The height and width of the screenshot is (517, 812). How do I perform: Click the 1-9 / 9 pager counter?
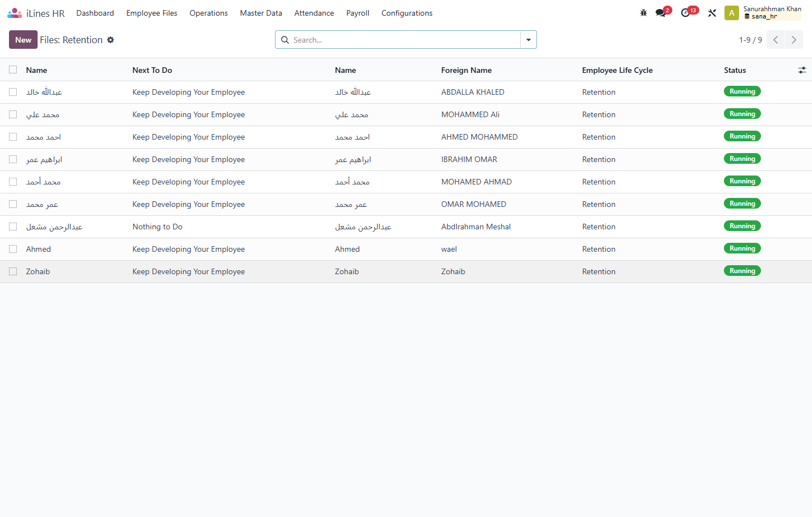coord(750,40)
